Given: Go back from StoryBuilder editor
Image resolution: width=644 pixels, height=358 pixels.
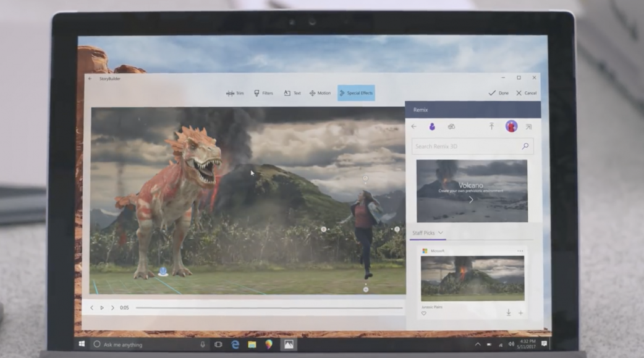Looking at the screenshot, I should [x=90, y=79].
